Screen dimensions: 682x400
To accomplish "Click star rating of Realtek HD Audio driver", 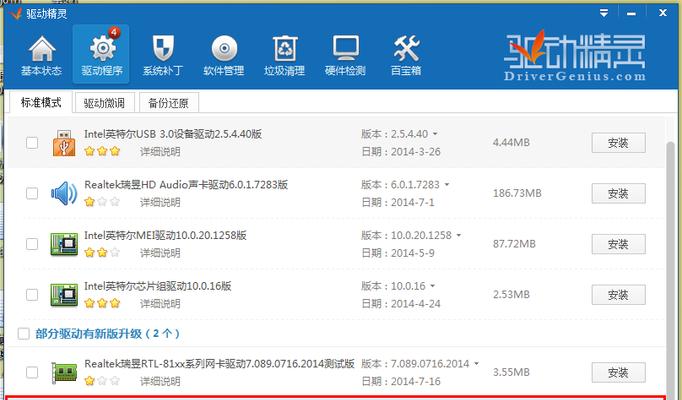I will click(x=102, y=202).
